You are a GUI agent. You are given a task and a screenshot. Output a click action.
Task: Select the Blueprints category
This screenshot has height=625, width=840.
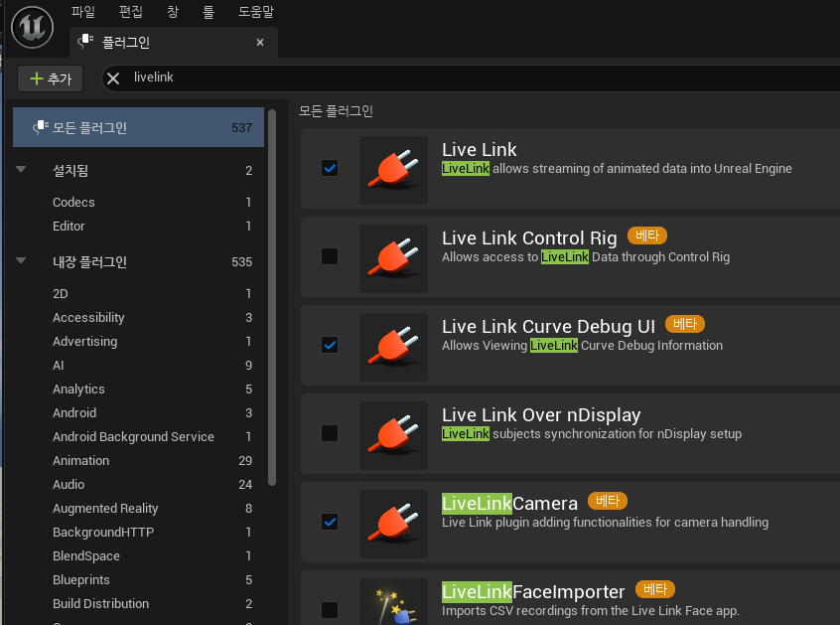[x=138, y=580]
